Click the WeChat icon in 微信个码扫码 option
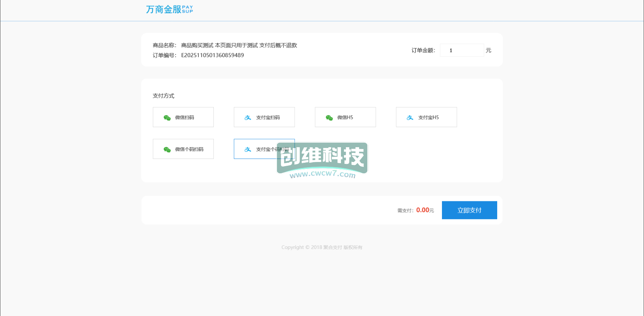This screenshot has width=644, height=316. [x=167, y=149]
